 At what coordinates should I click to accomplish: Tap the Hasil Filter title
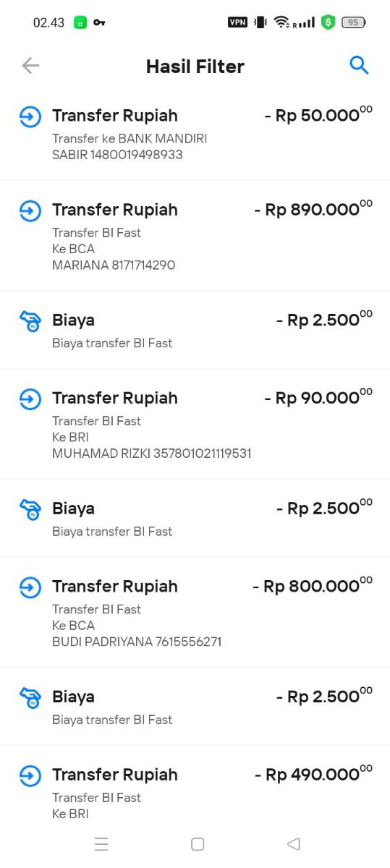[195, 67]
